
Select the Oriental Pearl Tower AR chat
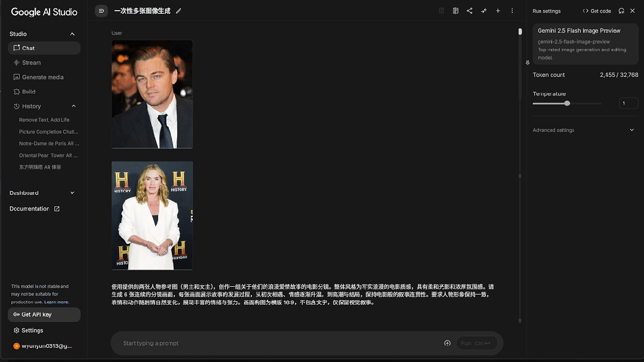point(49,155)
